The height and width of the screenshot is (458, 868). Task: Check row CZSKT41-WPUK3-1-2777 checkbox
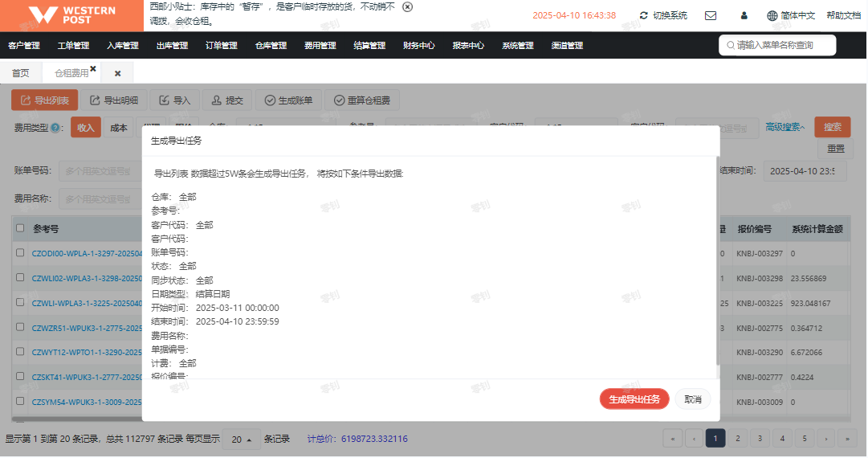(21, 377)
